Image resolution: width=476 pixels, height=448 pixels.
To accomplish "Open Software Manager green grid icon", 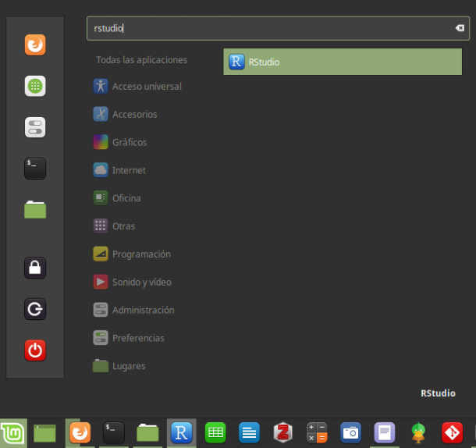I will coord(35,86).
